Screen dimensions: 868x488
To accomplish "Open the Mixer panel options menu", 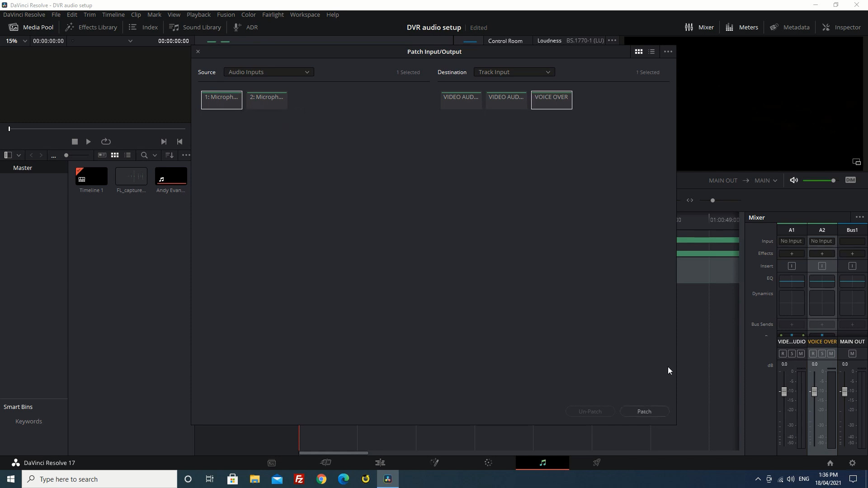I will (859, 217).
